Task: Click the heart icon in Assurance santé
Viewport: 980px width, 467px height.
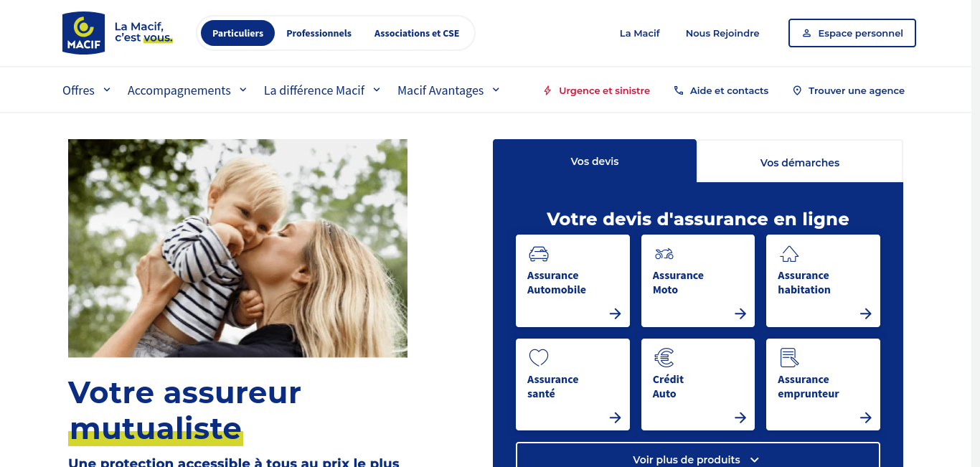Action: (x=538, y=357)
